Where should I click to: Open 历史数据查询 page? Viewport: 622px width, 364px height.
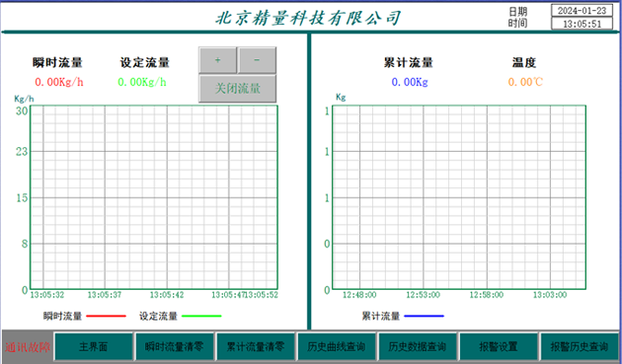coord(418,346)
